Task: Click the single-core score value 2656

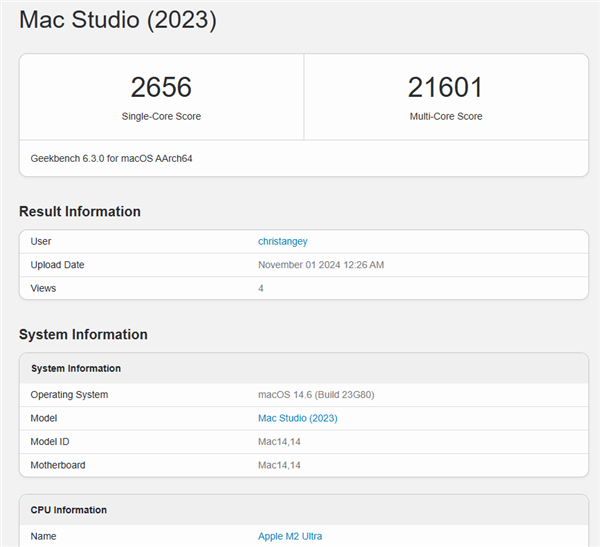Action: tap(161, 87)
